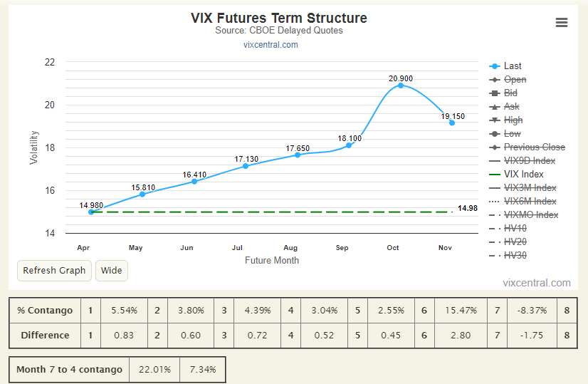Screen dimensions: 588x384
Task: Click the Aug 17.650 data point
Action: (298, 155)
